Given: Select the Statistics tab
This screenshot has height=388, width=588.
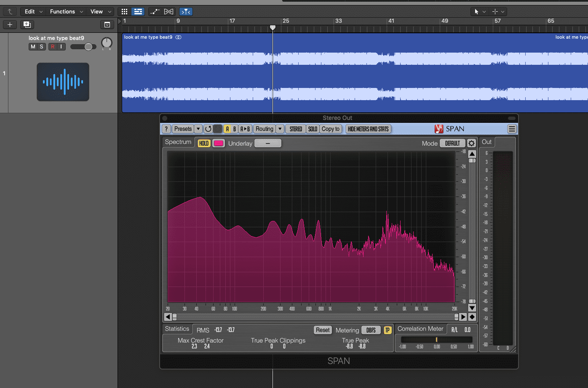Looking at the screenshot, I should pos(177,329).
